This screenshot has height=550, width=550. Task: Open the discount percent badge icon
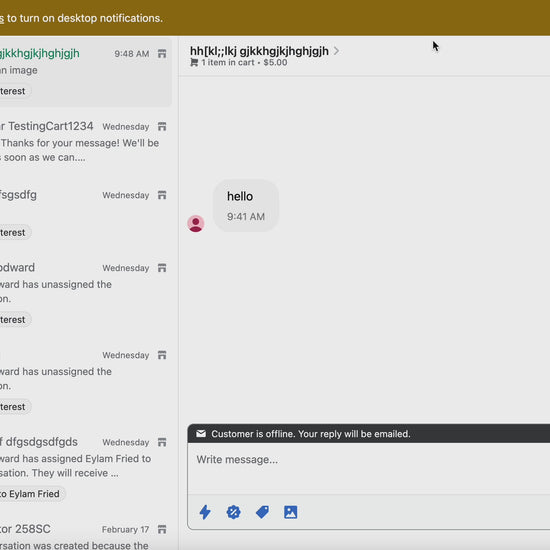click(x=234, y=512)
